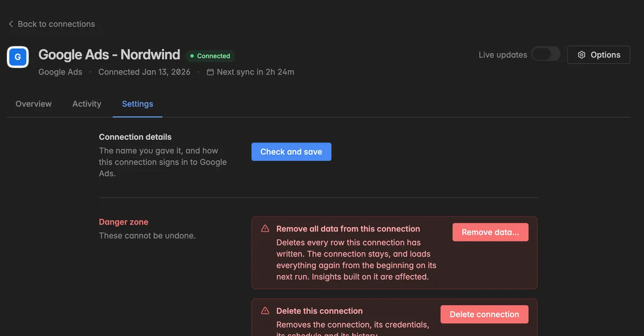Click the back chevron arrow icon

pyautogui.click(x=11, y=24)
